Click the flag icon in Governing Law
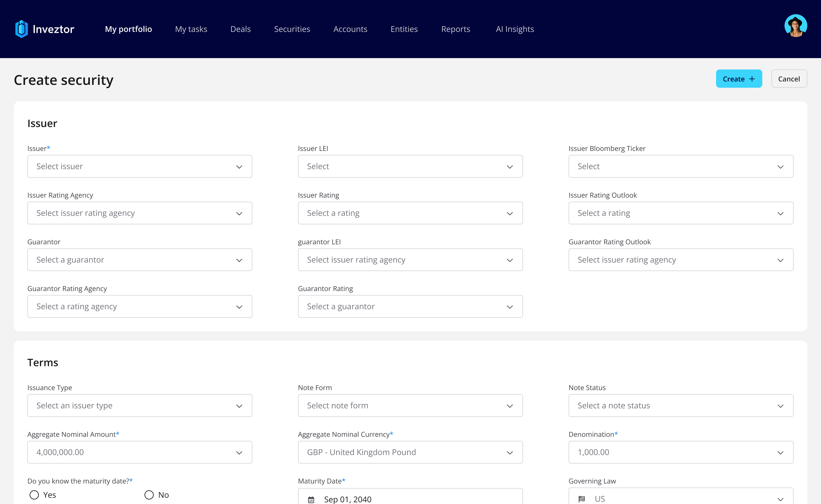821x504 pixels. click(x=582, y=499)
